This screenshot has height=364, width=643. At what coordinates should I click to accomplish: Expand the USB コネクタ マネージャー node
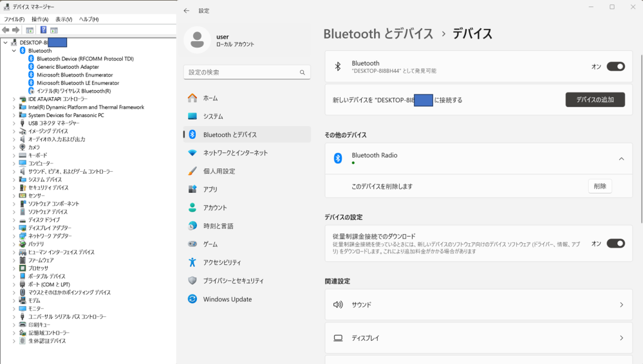14,123
